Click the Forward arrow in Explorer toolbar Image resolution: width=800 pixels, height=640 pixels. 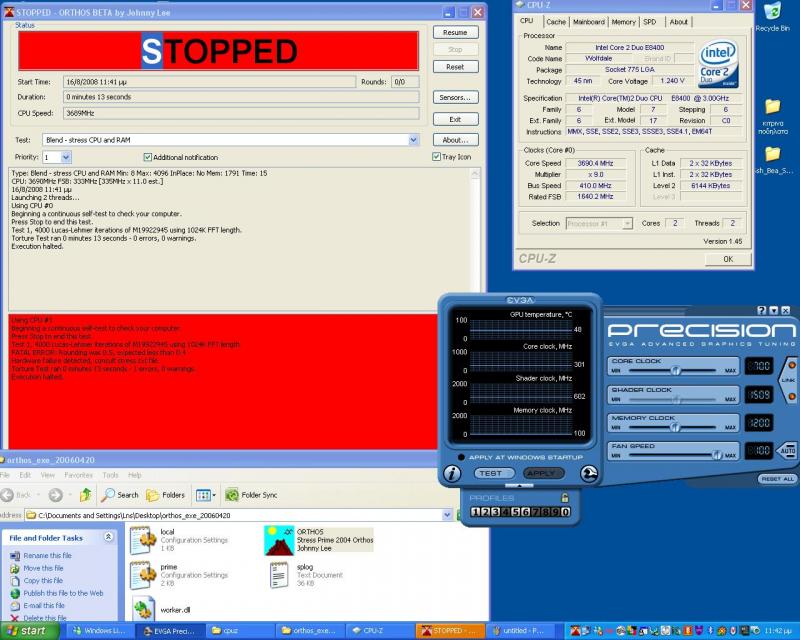(56, 495)
